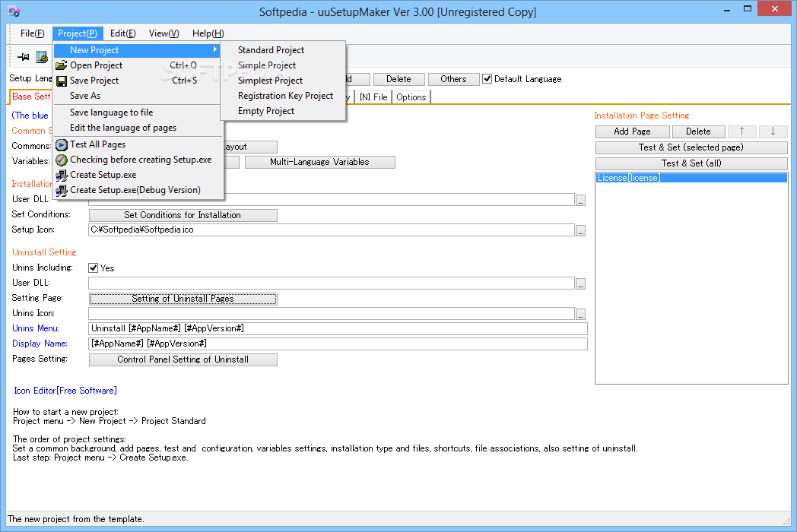Select Save As in the Project menu
This screenshot has width=797, height=532.
[x=137, y=96]
